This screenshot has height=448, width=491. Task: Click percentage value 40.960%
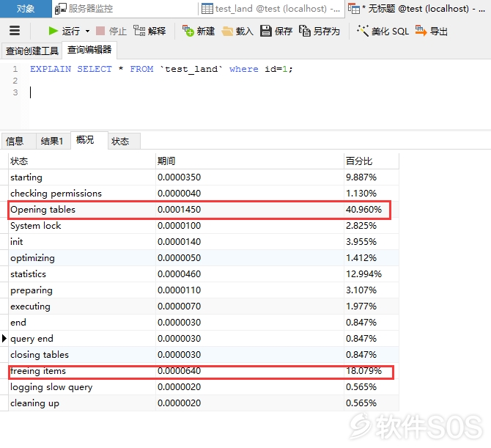363,210
